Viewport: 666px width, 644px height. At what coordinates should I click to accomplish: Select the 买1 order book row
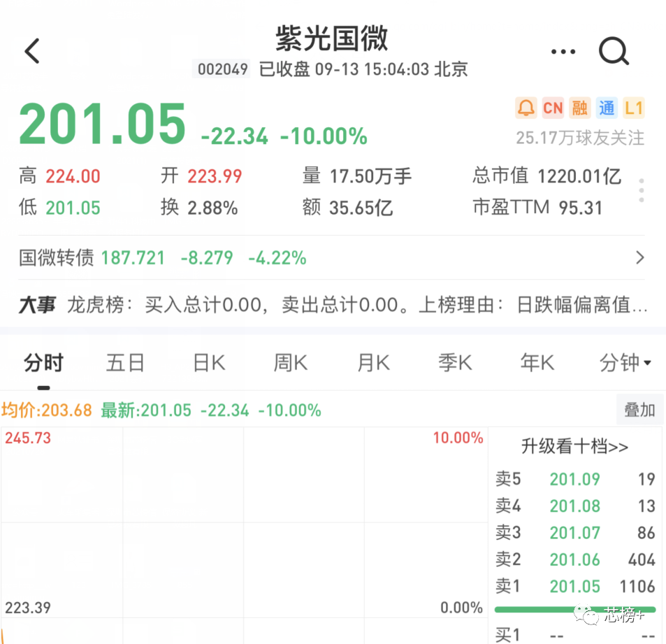(x=575, y=635)
